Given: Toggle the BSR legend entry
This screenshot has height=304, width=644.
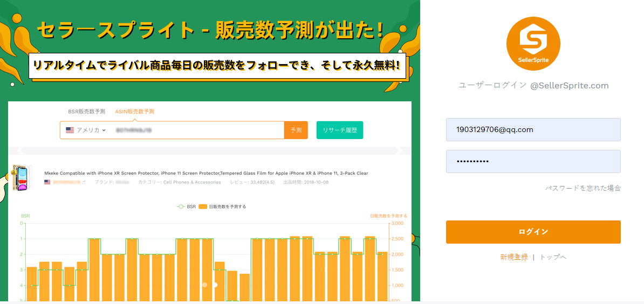Looking at the screenshot, I should 187,207.
